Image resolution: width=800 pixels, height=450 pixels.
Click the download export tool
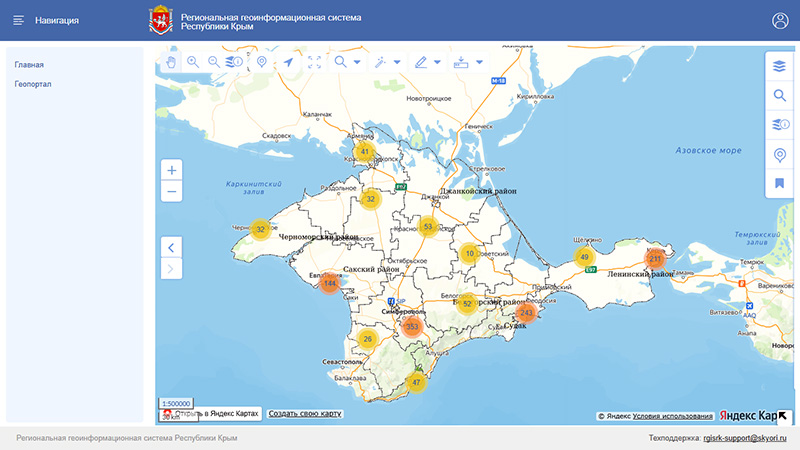click(461, 62)
